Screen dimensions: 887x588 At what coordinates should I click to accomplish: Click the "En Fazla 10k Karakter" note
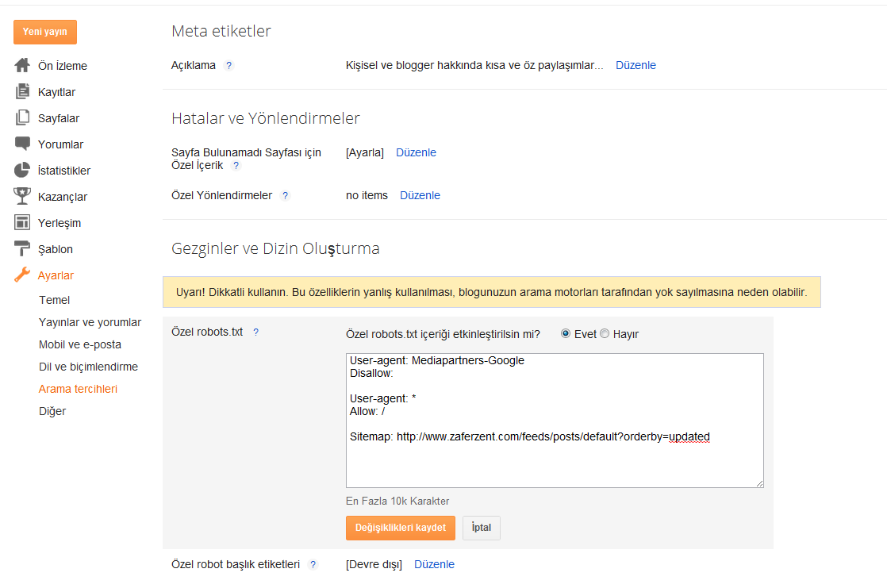click(397, 501)
